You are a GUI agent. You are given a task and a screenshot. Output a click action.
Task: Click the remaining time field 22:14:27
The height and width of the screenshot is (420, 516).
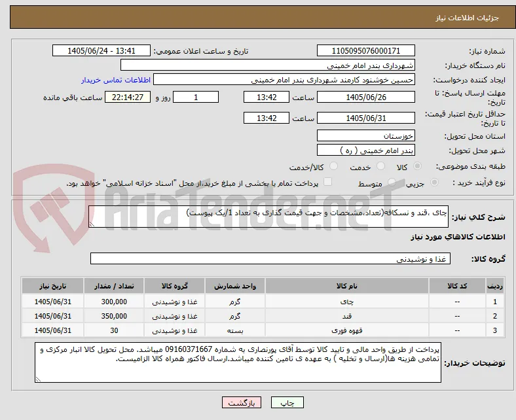(128, 97)
